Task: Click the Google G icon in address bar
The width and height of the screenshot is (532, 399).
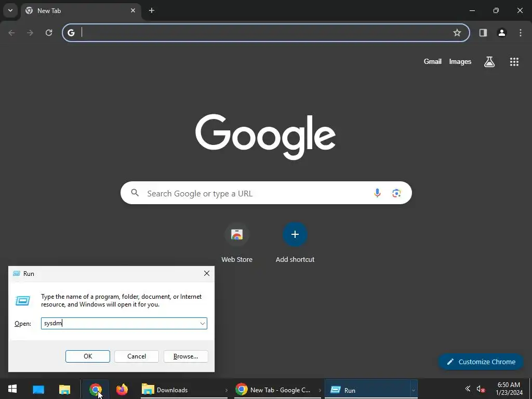Action: coord(71,33)
